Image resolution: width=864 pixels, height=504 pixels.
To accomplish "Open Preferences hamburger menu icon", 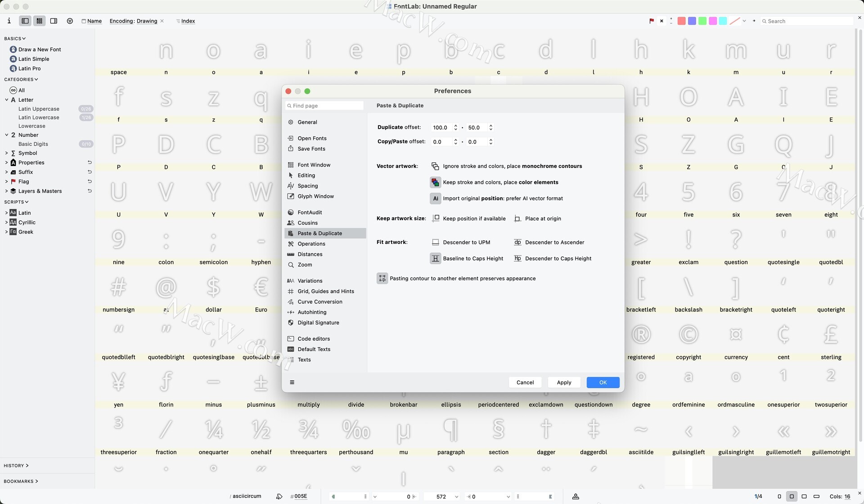I will (292, 382).
